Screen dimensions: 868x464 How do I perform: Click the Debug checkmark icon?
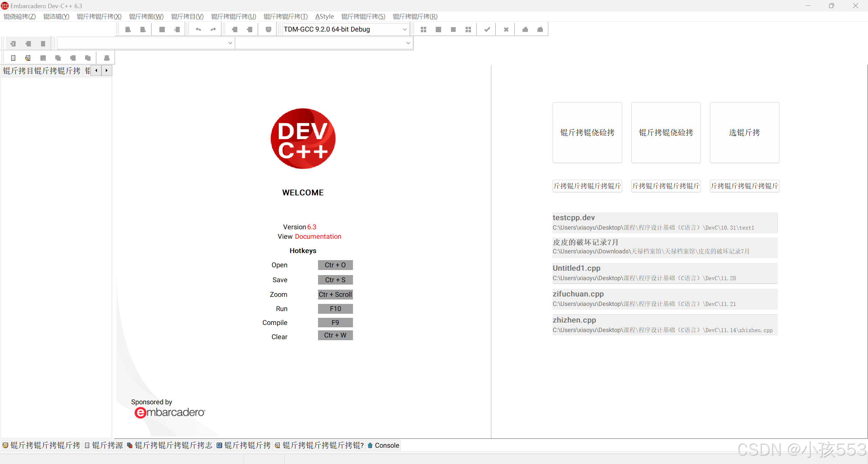(487, 30)
